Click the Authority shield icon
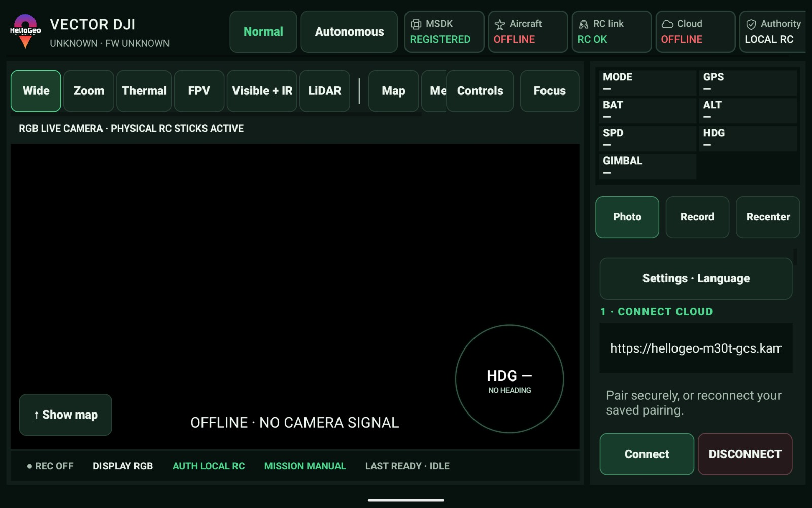 [751, 24]
